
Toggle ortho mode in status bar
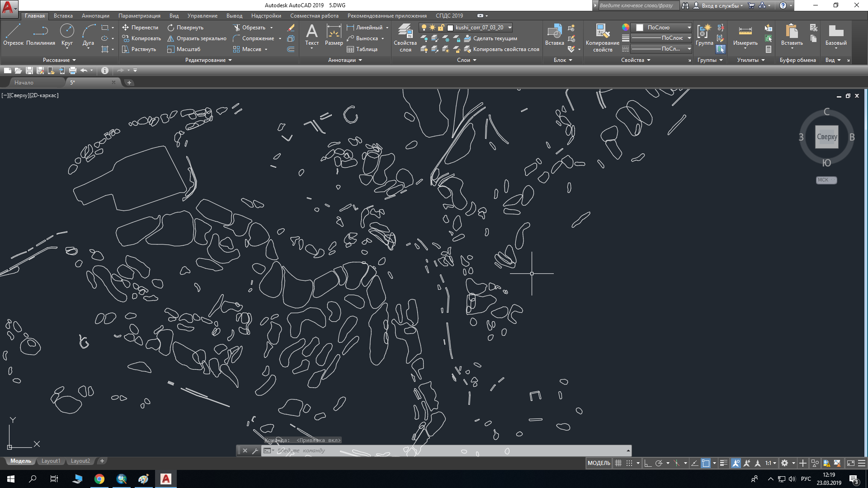click(x=648, y=463)
